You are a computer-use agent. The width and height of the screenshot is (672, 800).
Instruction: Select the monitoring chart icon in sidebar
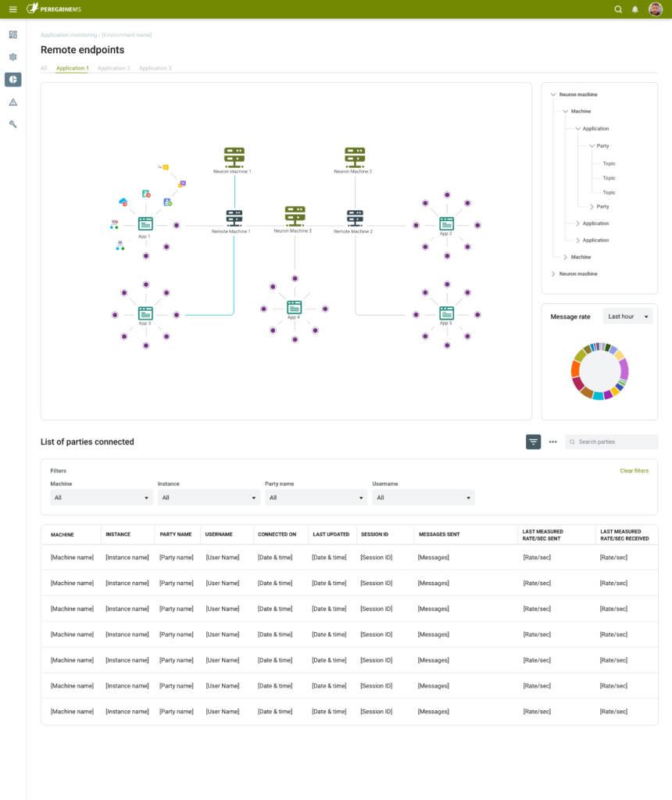pyautogui.click(x=13, y=79)
